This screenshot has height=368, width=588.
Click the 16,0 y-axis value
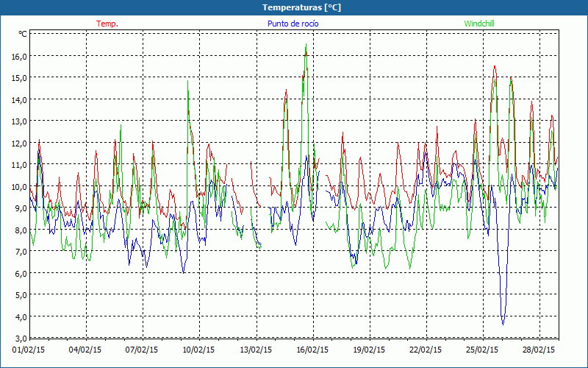(x=19, y=57)
